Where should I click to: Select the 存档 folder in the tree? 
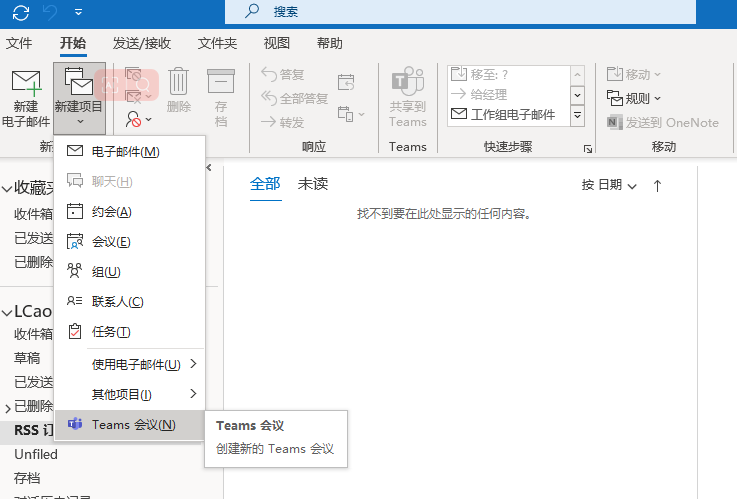pyautogui.click(x=27, y=478)
